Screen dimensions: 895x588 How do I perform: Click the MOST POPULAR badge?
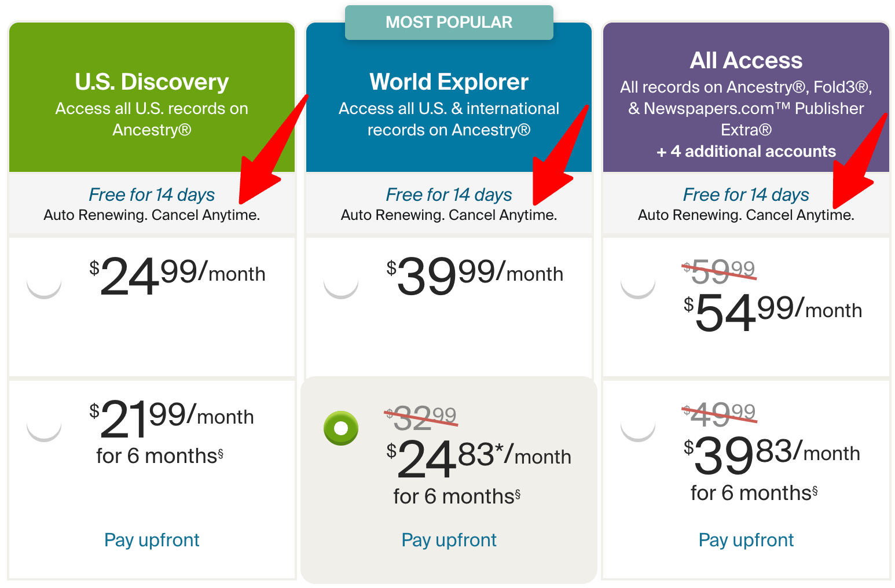pos(449,23)
